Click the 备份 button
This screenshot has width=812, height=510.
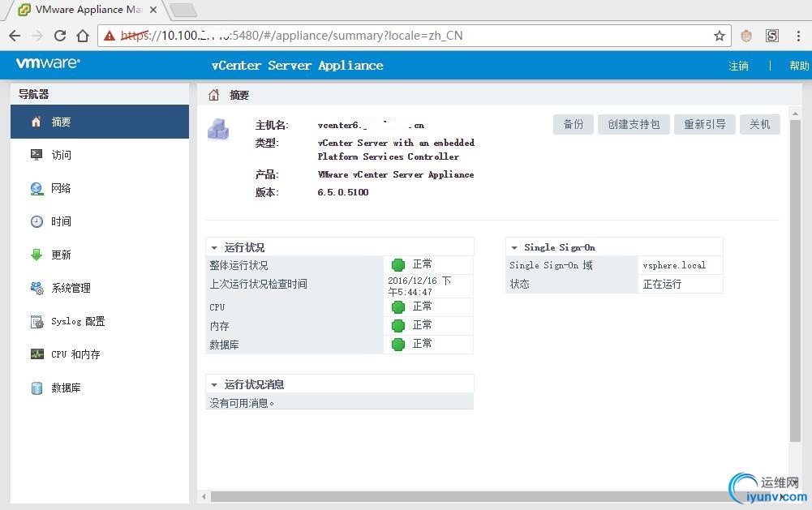573,124
